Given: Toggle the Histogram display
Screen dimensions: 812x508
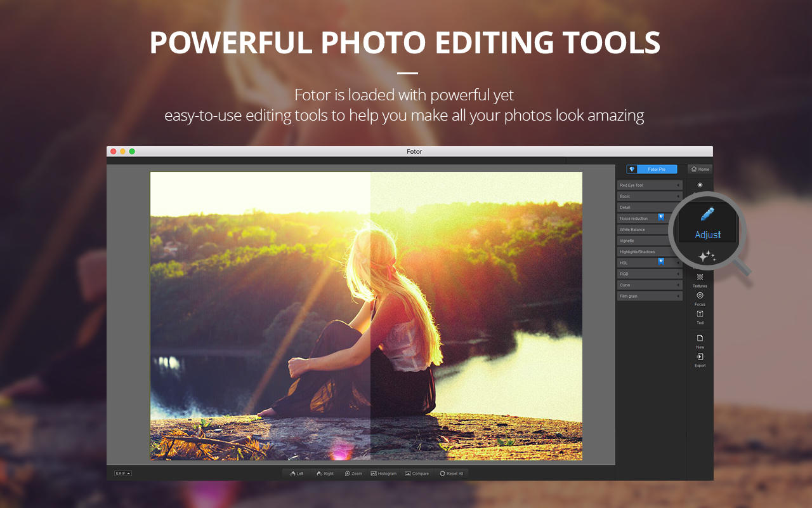Looking at the screenshot, I should (383, 473).
